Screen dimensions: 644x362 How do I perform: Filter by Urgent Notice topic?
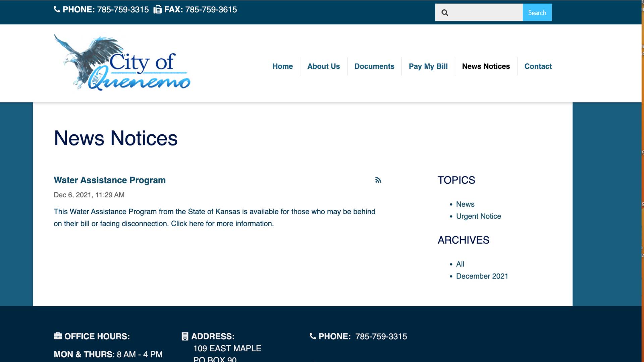pyautogui.click(x=478, y=216)
